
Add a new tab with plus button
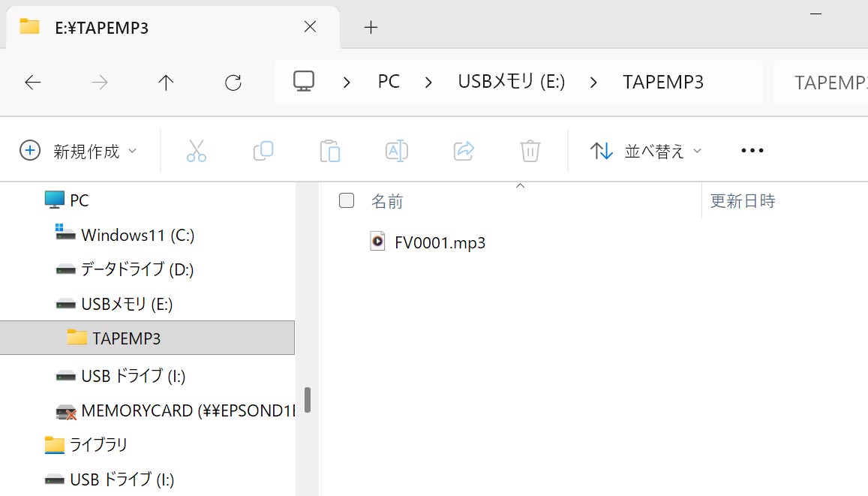point(371,28)
